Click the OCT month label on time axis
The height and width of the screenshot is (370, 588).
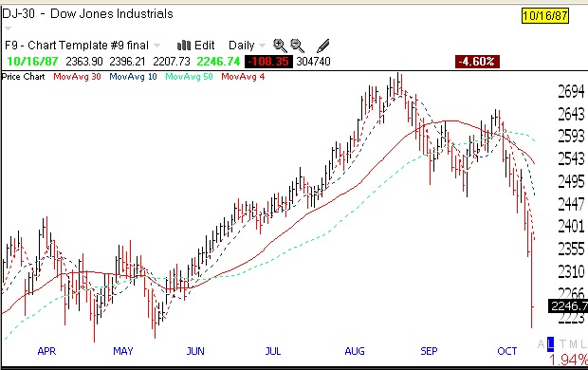click(507, 351)
